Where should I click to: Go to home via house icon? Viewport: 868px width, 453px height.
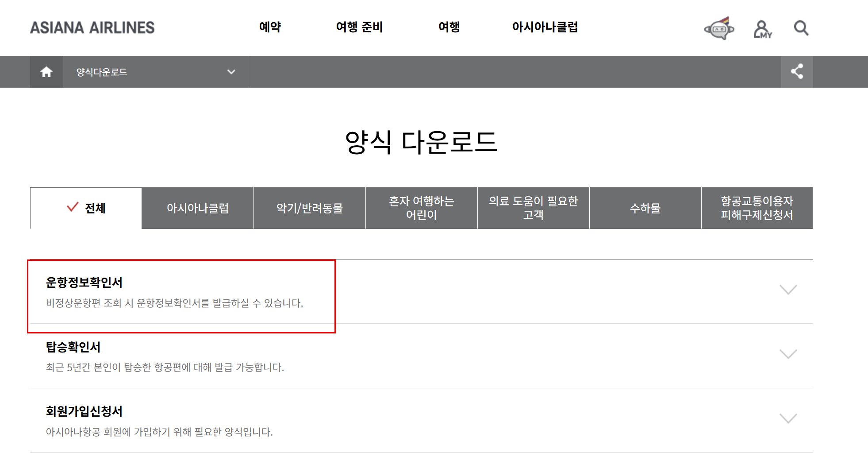point(46,72)
